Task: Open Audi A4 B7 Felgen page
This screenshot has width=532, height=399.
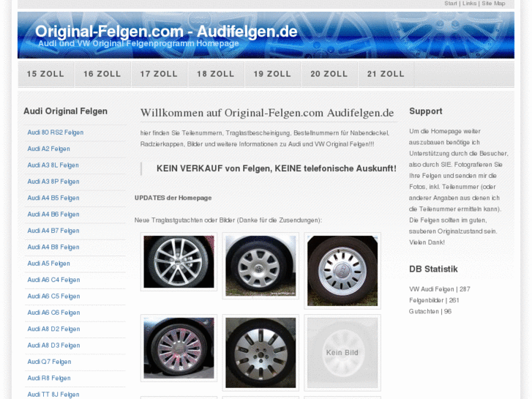Action: (53, 231)
